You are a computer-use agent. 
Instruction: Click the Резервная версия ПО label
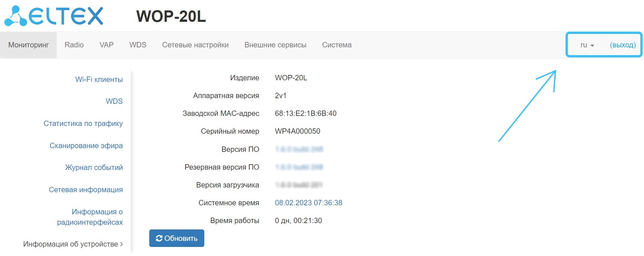222,167
